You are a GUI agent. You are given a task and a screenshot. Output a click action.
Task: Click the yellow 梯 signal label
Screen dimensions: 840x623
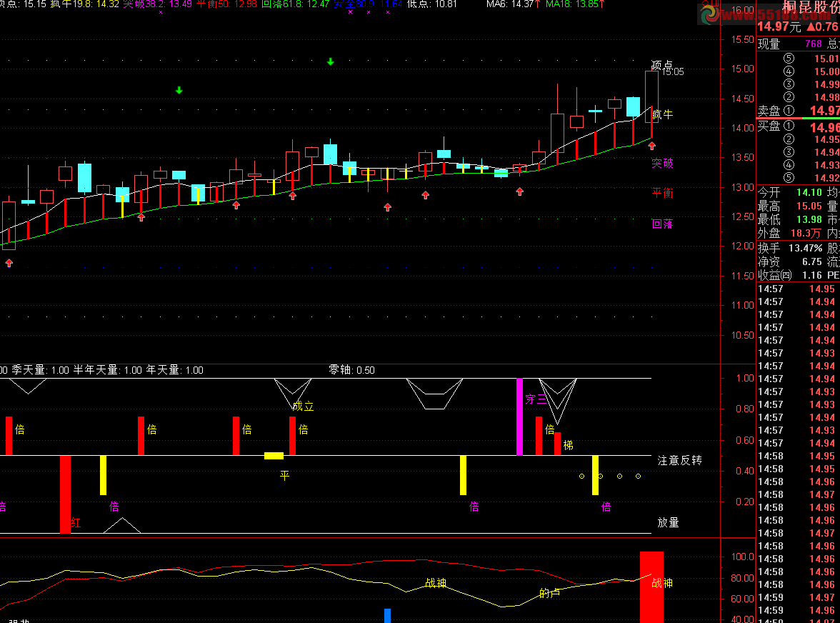coord(569,445)
